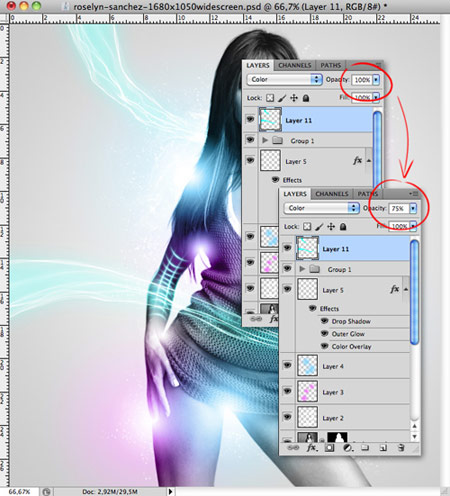
Task: Open the opacity slider arrow next to 100% in back panel
Action: pyautogui.click(x=376, y=80)
